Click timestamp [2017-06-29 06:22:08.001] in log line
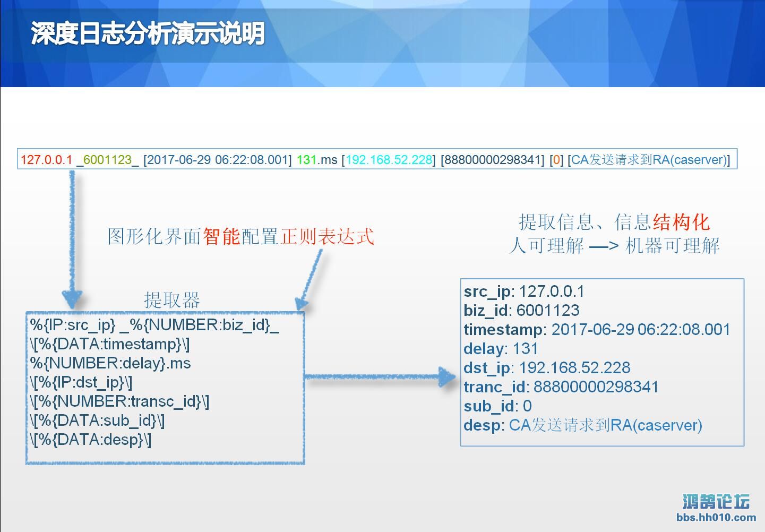This screenshot has width=765, height=532. click(218, 160)
